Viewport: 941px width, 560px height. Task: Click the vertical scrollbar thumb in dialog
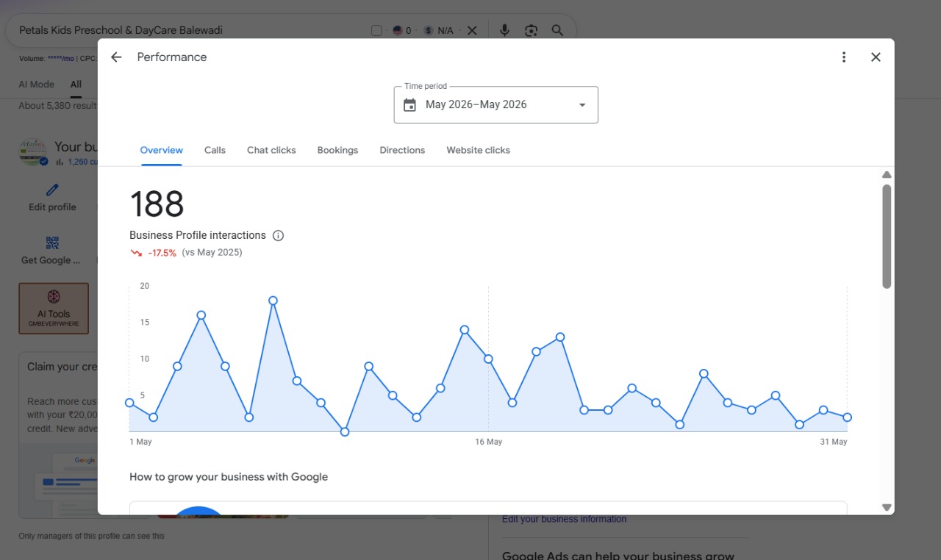(x=887, y=236)
